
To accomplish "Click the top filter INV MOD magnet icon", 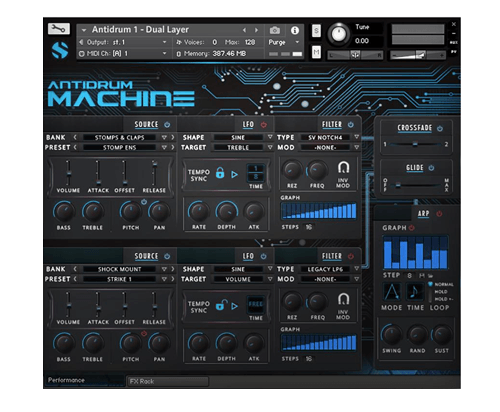I will click(x=343, y=167).
